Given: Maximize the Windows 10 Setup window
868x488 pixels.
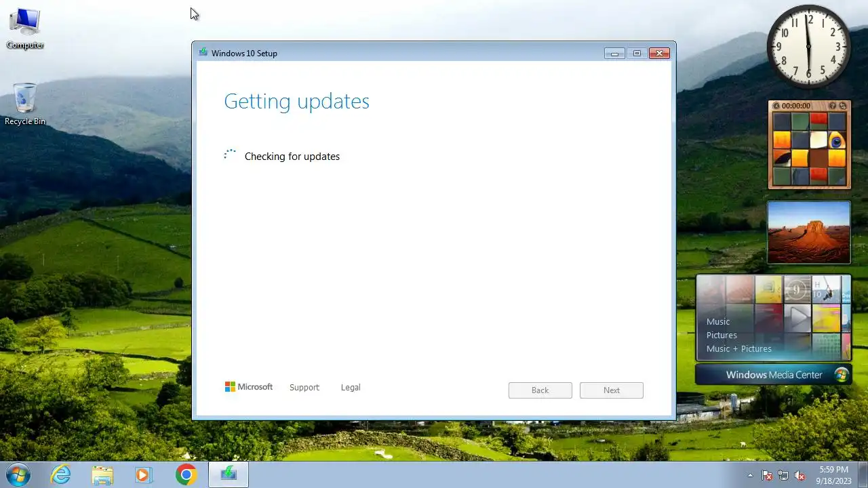Looking at the screenshot, I should 637,53.
